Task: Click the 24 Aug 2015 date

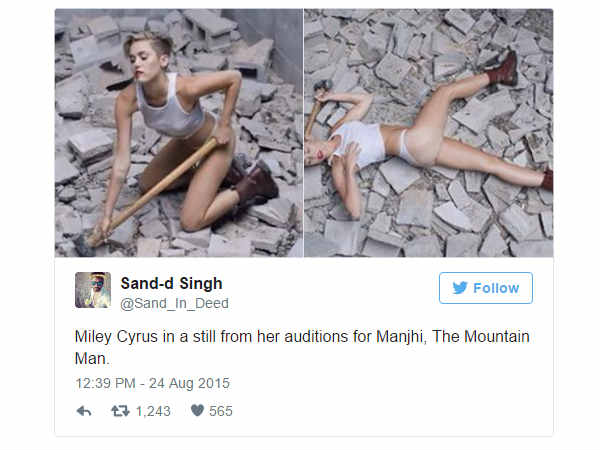Action: [191, 383]
